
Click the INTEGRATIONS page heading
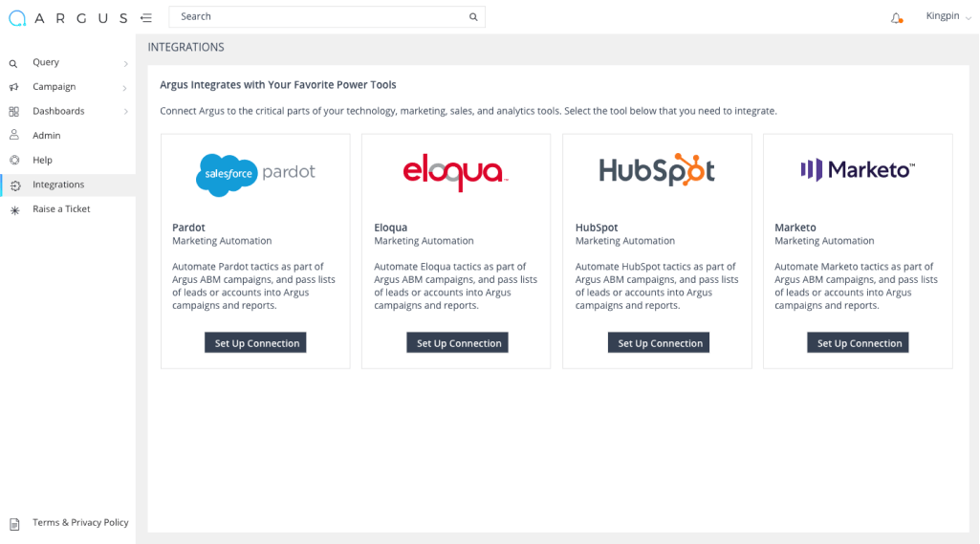[x=185, y=48]
